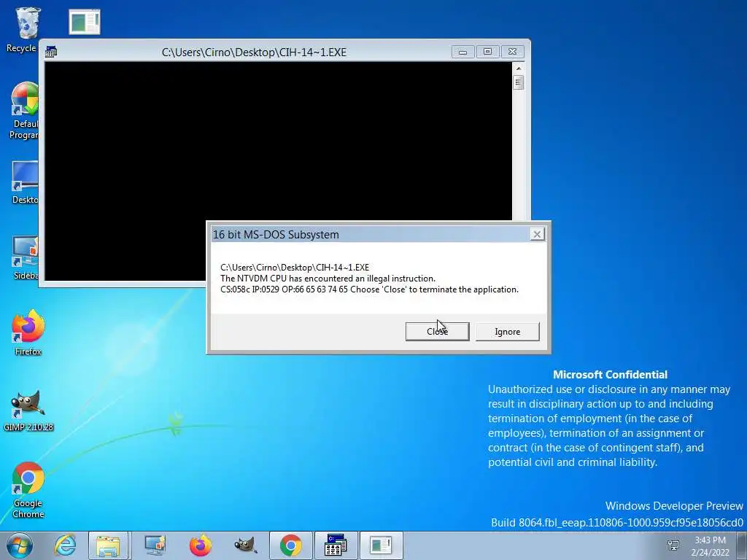Click the Ignore button in dialog
Image resolution: width=747 pixels, height=560 pixels.
(x=508, y=332)
